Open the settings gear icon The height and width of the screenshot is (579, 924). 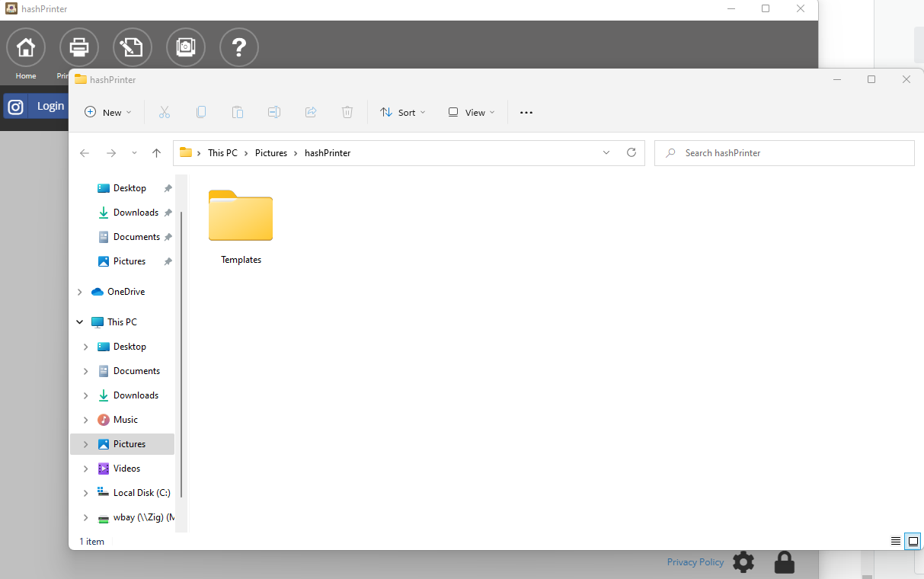743,563
